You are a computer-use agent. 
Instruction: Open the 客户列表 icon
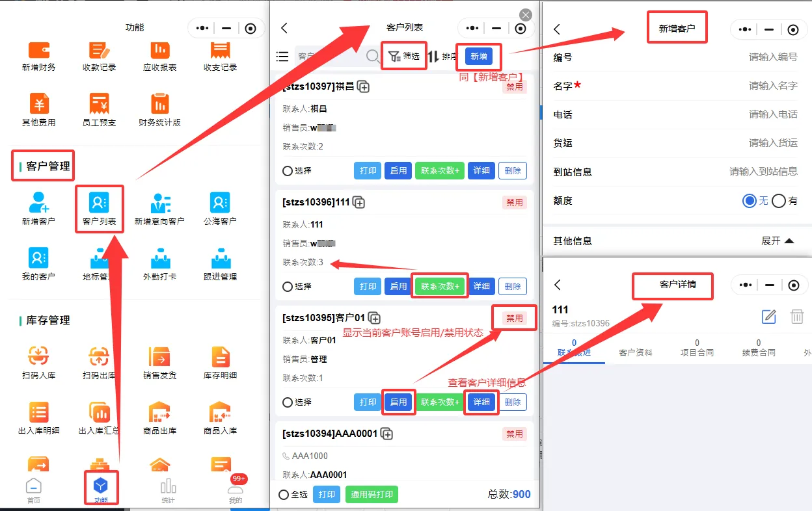click(x=99, y=203)
